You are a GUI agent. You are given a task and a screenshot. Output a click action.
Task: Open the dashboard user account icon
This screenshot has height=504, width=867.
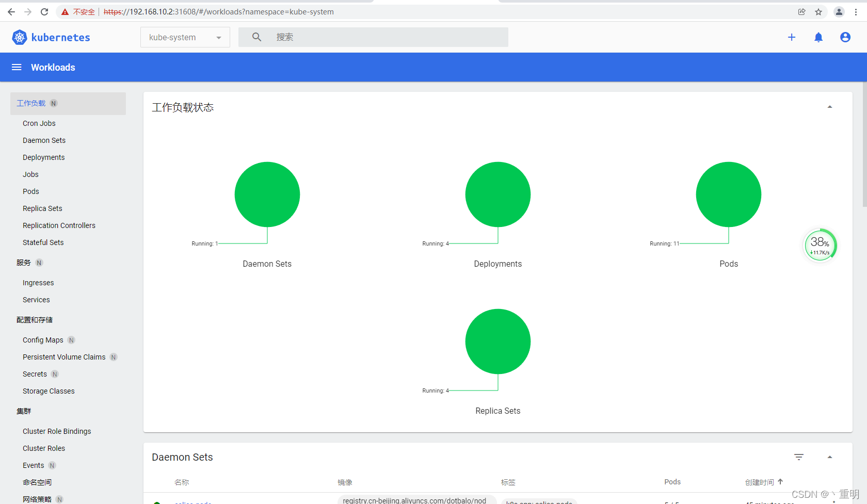point(845,37)
